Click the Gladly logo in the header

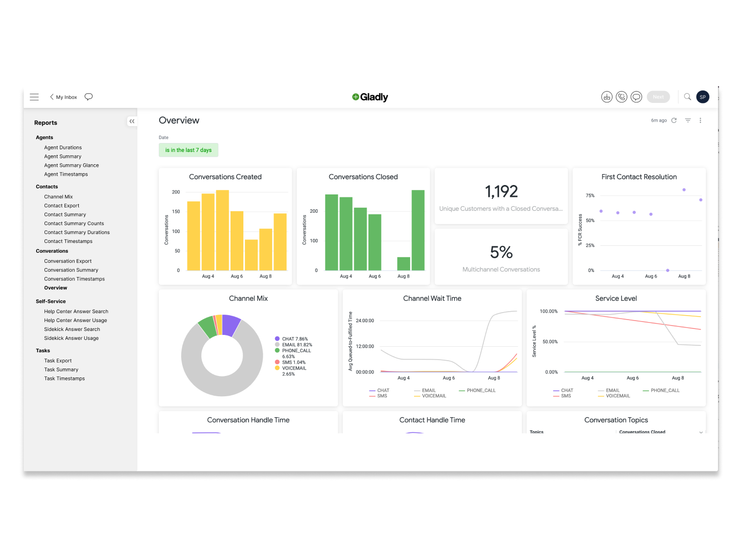point(370,96)
